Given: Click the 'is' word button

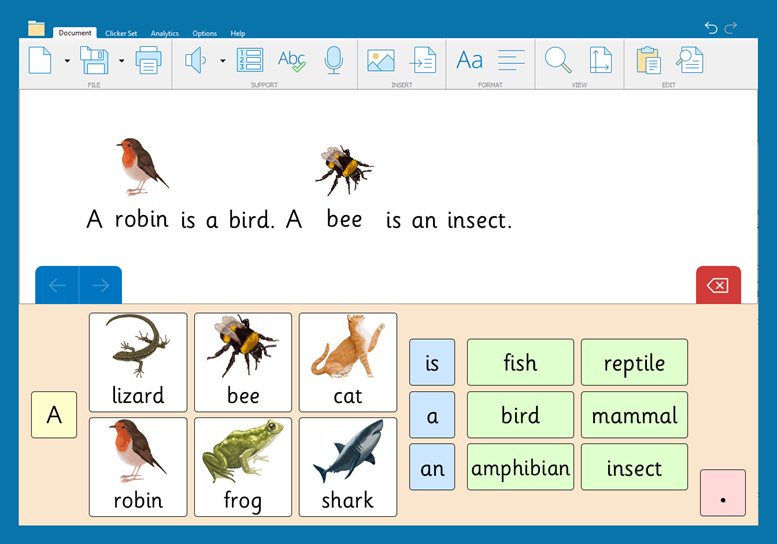Looking at the screenshot, I should (432, 362).
